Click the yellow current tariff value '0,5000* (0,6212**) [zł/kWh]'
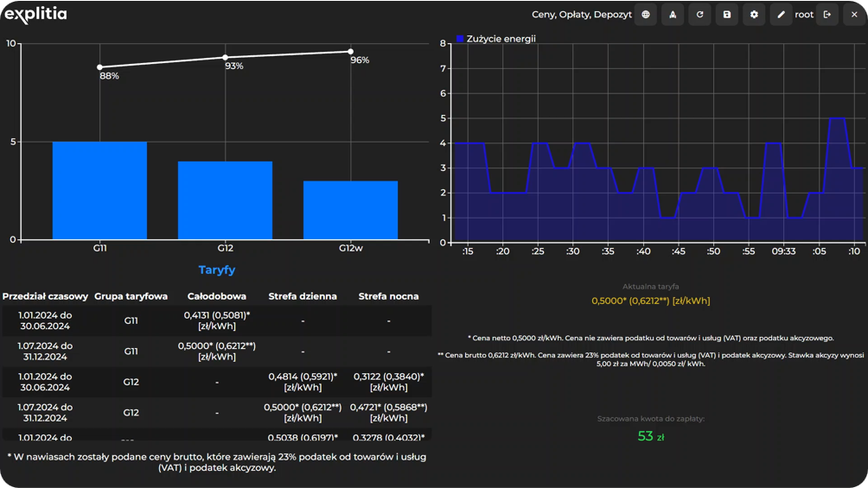The height and width of the screenshot is (488, 868). 650,301
